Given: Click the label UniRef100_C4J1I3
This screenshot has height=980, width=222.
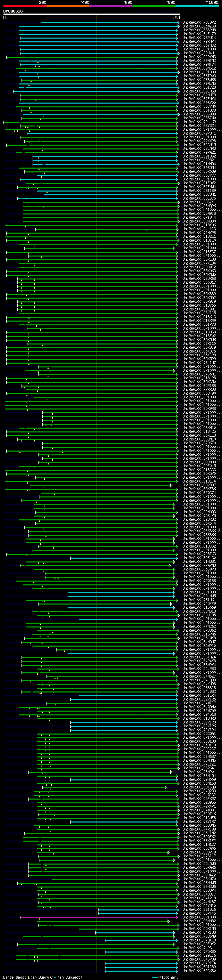Looking at the screenshot, I should [199, 229].
